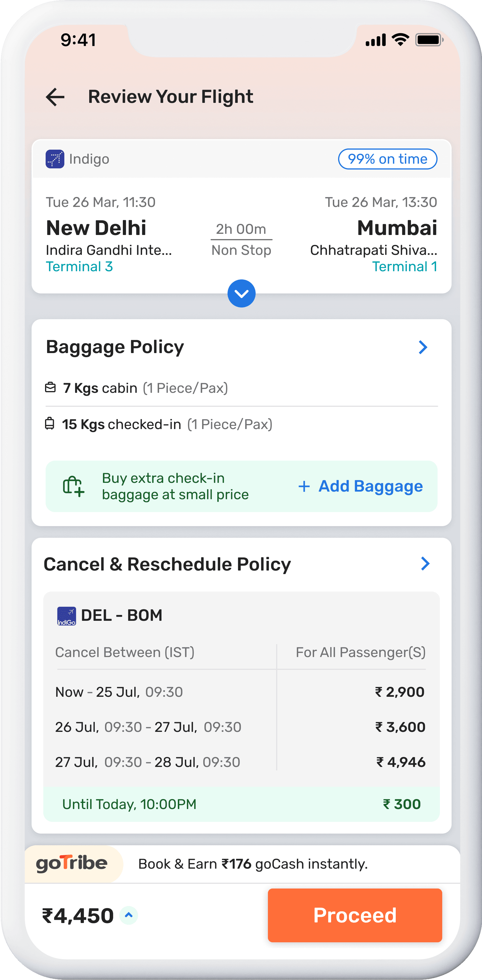Tap the Terminal 3 link
The width and height of the screenshot is (482, 980).
point(79,267)
